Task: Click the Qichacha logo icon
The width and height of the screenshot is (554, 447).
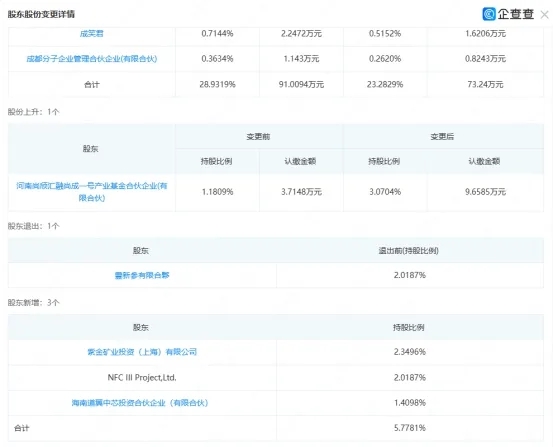Action: point(489,14)
